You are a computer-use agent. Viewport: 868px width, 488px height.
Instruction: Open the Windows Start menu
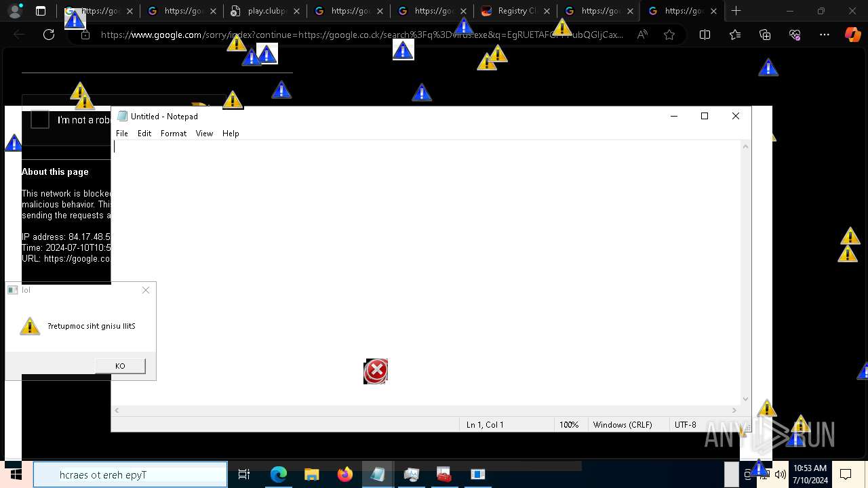tap(16, 474)
